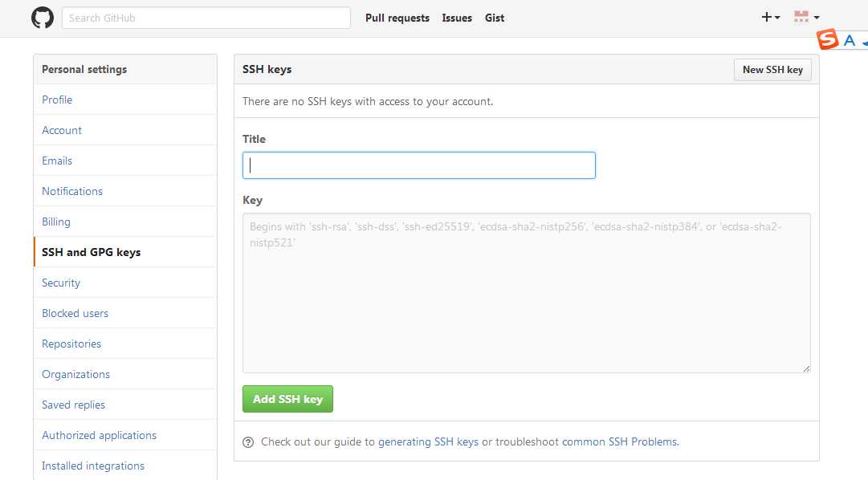Click the green Add SSH key button
Screen dimensions: 868x480
point(287,399)
